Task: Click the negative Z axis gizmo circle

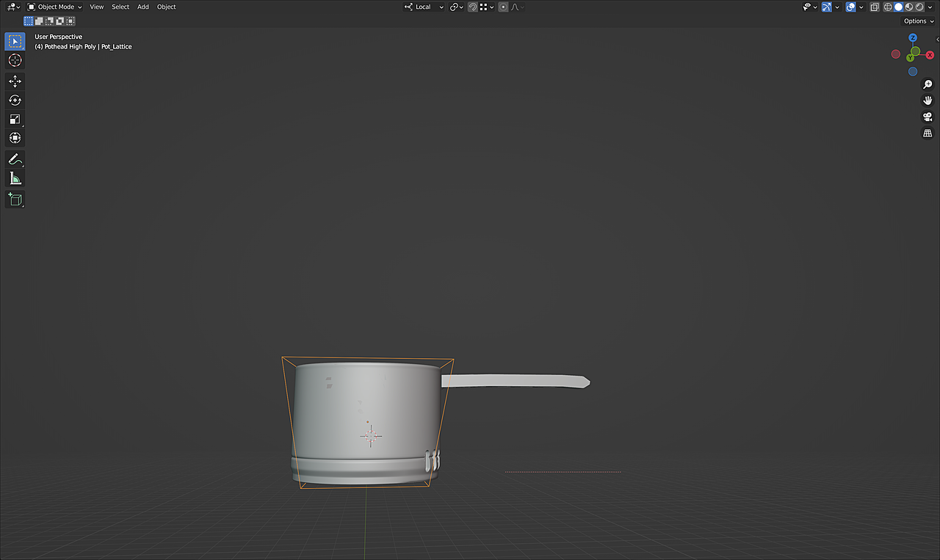Action: coord(913,71)
